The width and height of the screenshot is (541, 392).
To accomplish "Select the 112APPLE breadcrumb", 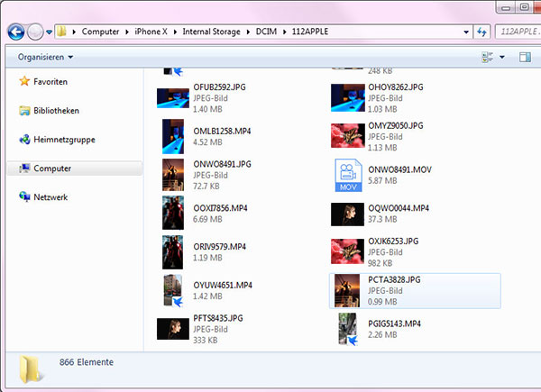I will coord(310,32).
